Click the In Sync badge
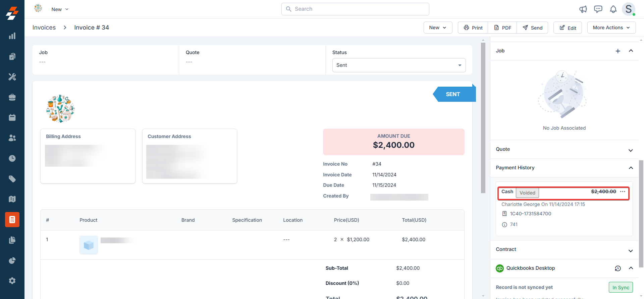This screenshot has height=299, width=644. point(621,288)
